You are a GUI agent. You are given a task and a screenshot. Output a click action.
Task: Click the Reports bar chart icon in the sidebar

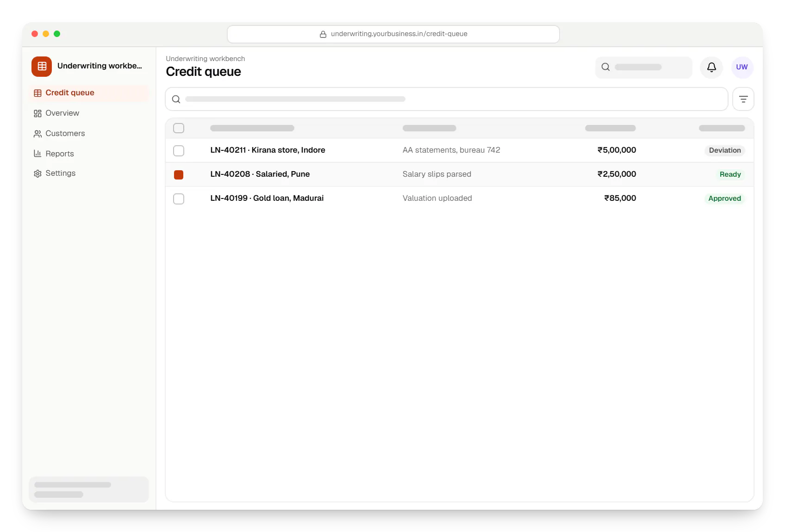tap(38, 154)
